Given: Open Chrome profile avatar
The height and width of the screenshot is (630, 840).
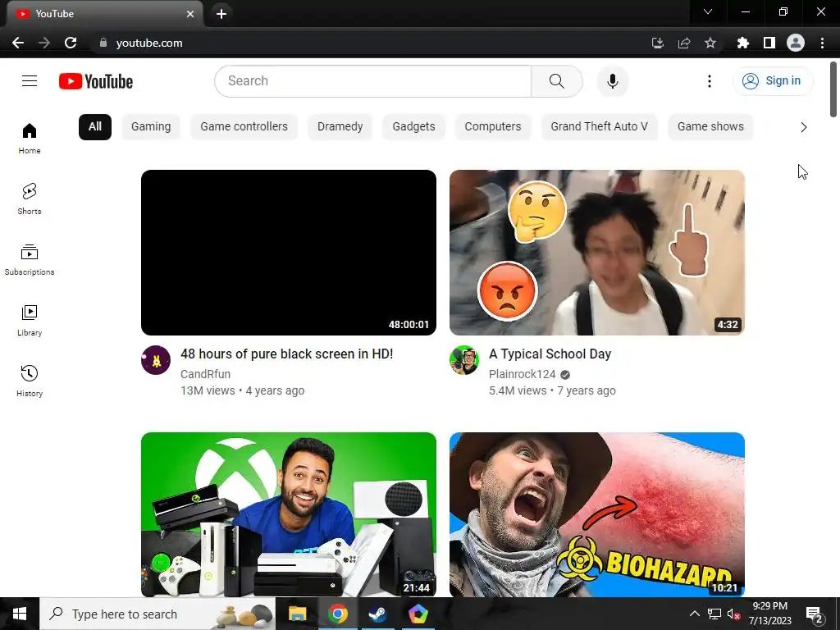Looking at the screenshot, I should click(x=796, y=43).
